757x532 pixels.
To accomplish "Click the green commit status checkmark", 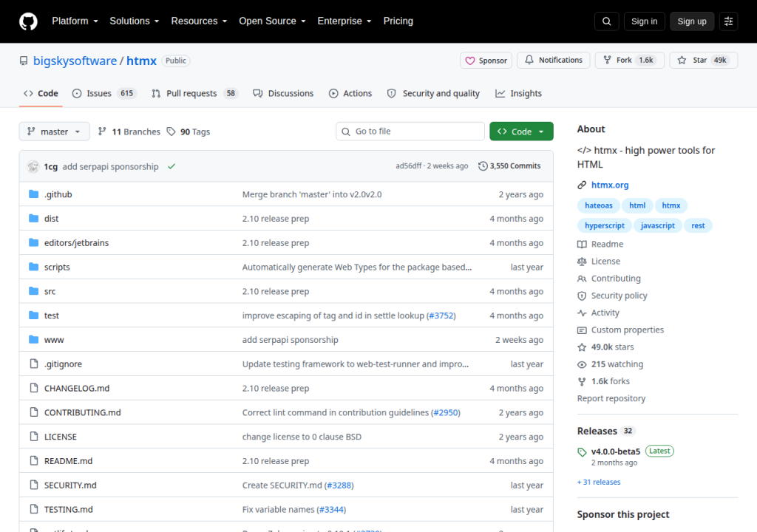I will pyautogui.click(x=172, y=166).
